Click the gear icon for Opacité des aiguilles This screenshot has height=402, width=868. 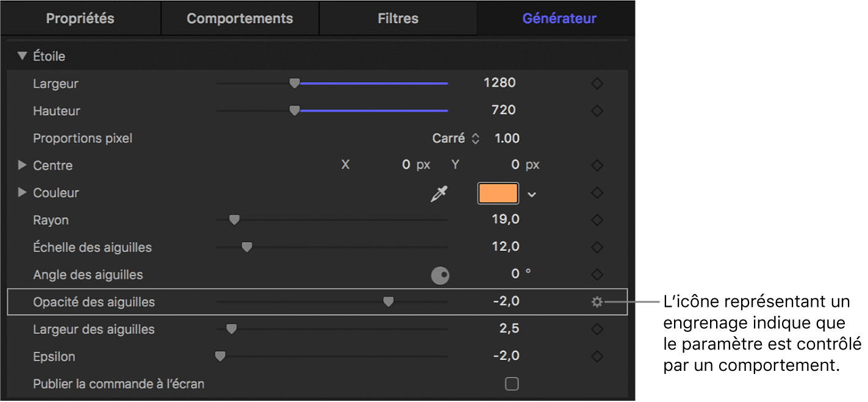tap(597, 301)
